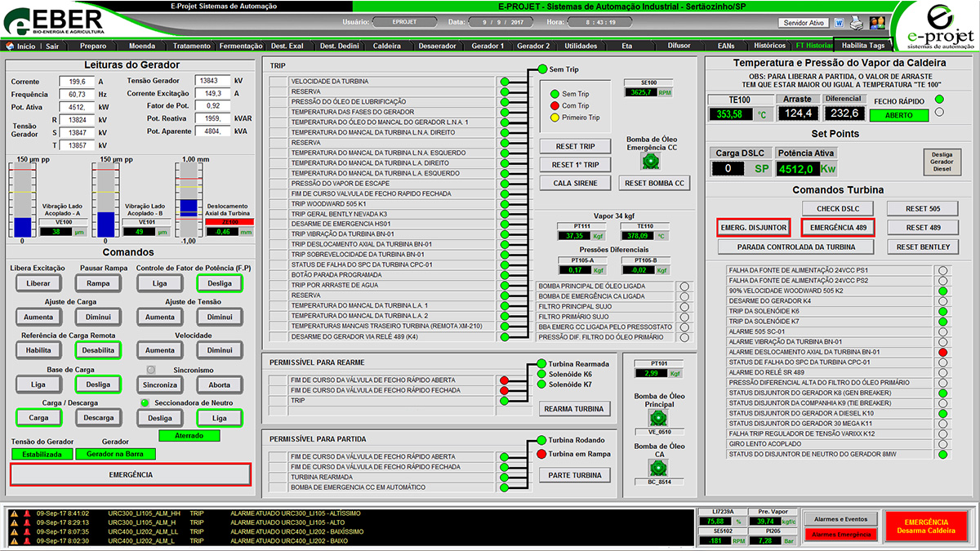
Task: Open the Alarmes e Eventos panel
Action: click(x=840, y=518)
